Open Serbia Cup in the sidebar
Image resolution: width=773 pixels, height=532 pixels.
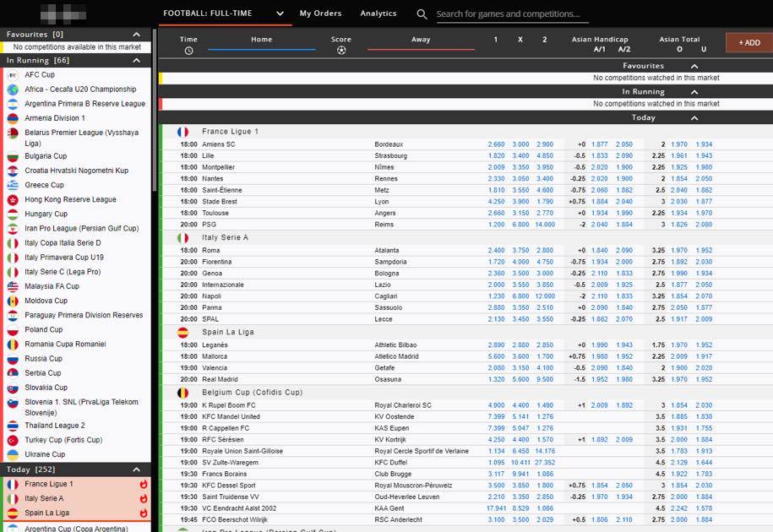[43, 373]
